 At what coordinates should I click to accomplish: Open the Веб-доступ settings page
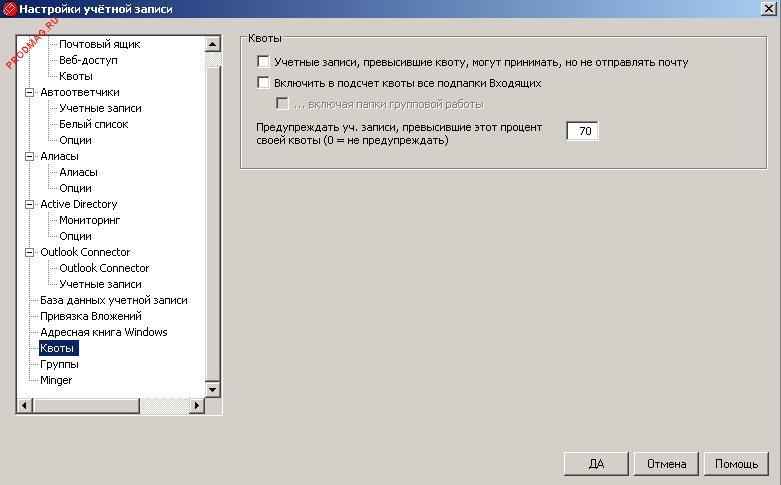tap(90, 60)
